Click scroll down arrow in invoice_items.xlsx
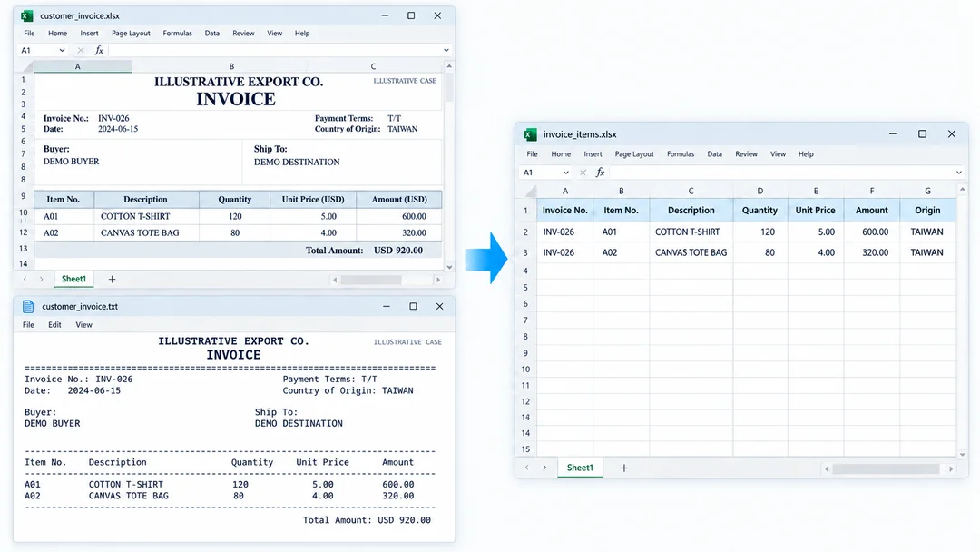 pyautogui.click(x=963, y=455)
